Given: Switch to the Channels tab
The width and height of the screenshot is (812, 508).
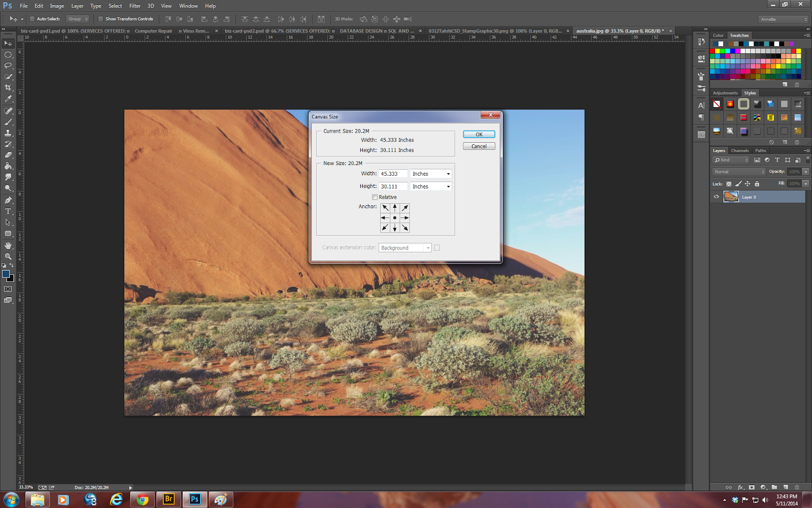Looking at the screenshot, I should point(739,150).
